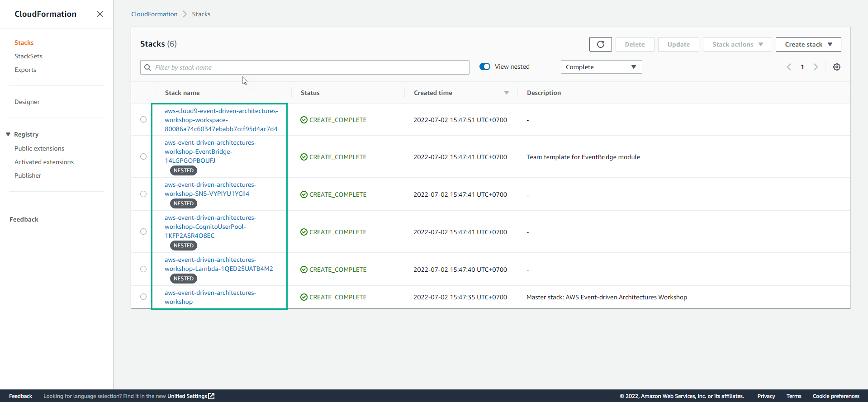Click NESTED badge on Lambda stack
The height and width of the screenshot is (402, 868).
(x=184, y=279)
